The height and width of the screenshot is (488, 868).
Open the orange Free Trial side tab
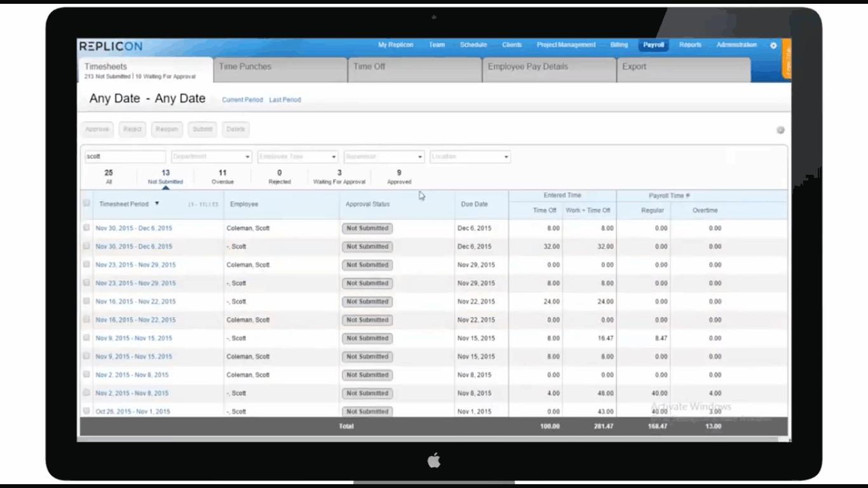pyautogui.click(x=787, y=58)
